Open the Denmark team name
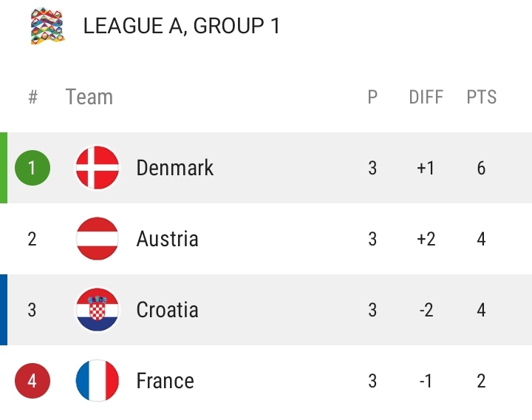The height and width of the screenshot is (420, 532). click(x=174, y=168)
